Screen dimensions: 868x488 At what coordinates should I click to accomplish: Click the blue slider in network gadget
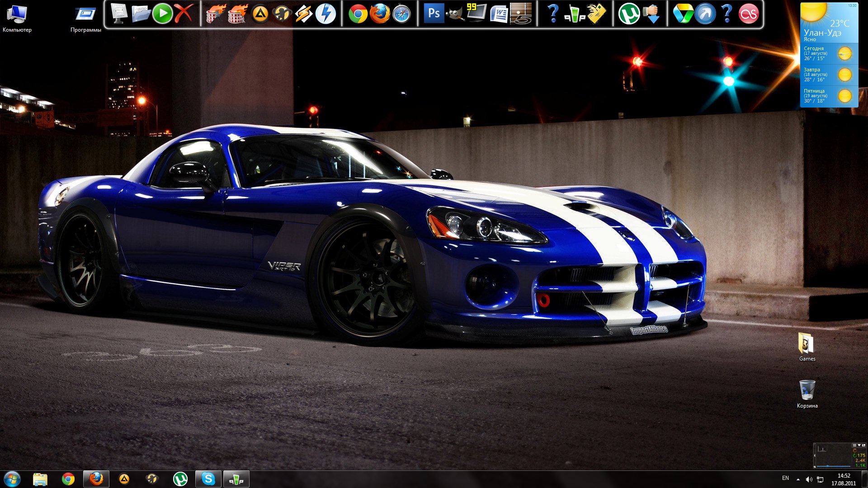click(828, 465)
